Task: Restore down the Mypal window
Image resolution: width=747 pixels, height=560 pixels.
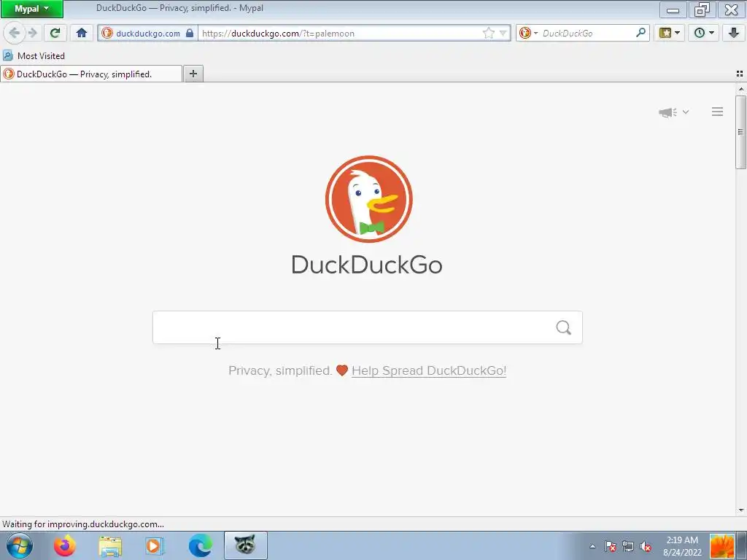Action: 702,9
